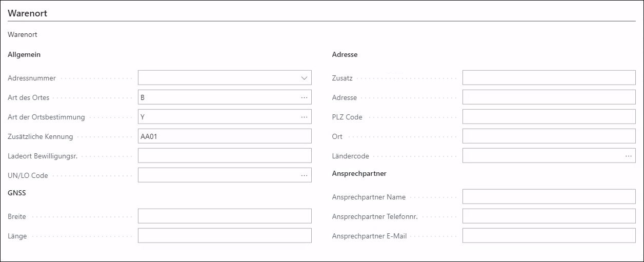Open lookup dots for Ländercode
The width and height of the screenshot is (644, 262).
(629, 156)
